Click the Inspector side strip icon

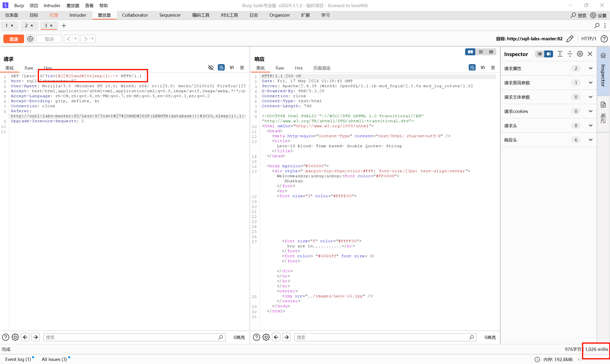pos(603,56)
